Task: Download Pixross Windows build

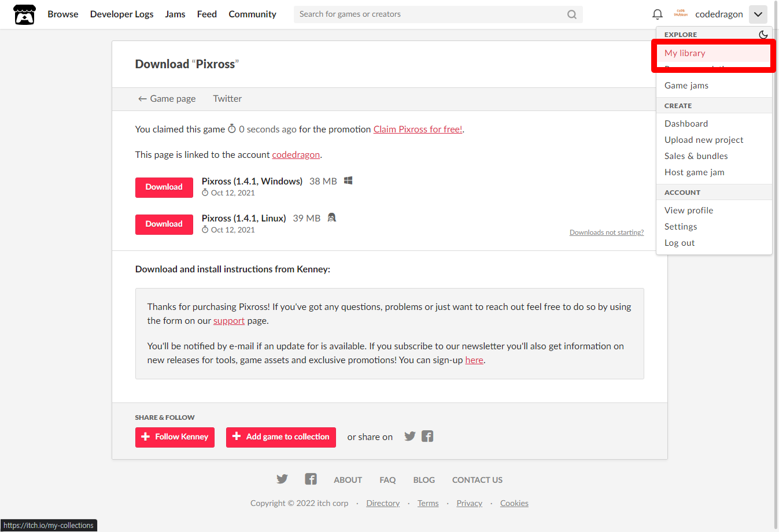Action: click(x=164, y=187)
